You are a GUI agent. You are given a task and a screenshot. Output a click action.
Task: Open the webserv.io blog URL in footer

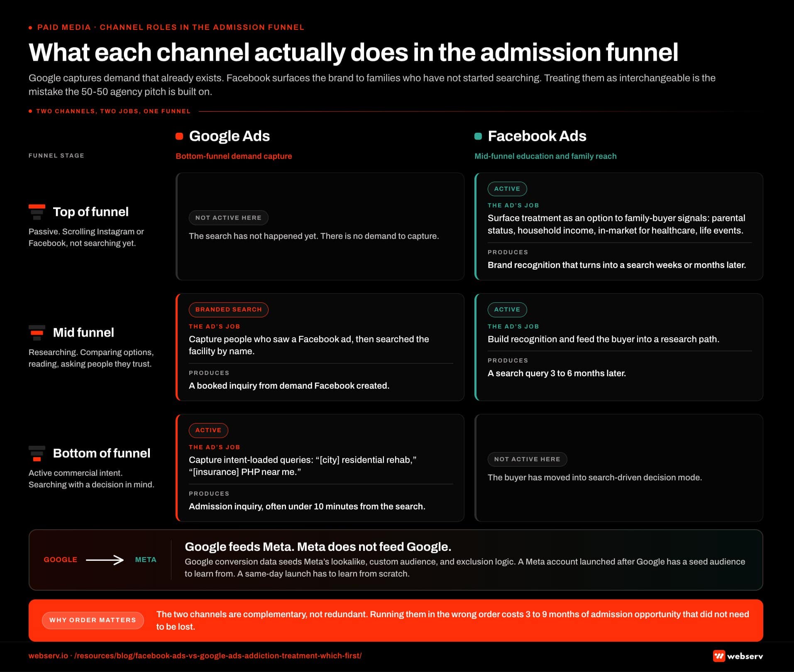[x=195, y=656]
